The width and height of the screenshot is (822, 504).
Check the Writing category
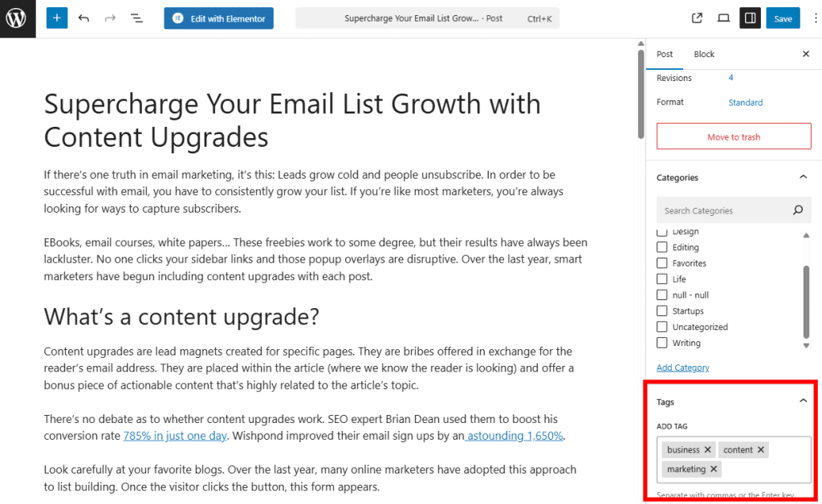662,343
